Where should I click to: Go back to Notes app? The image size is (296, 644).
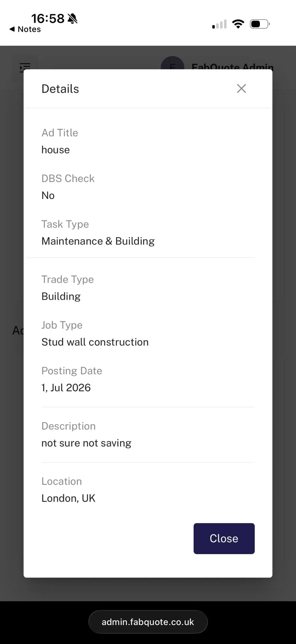coord(25,29)
